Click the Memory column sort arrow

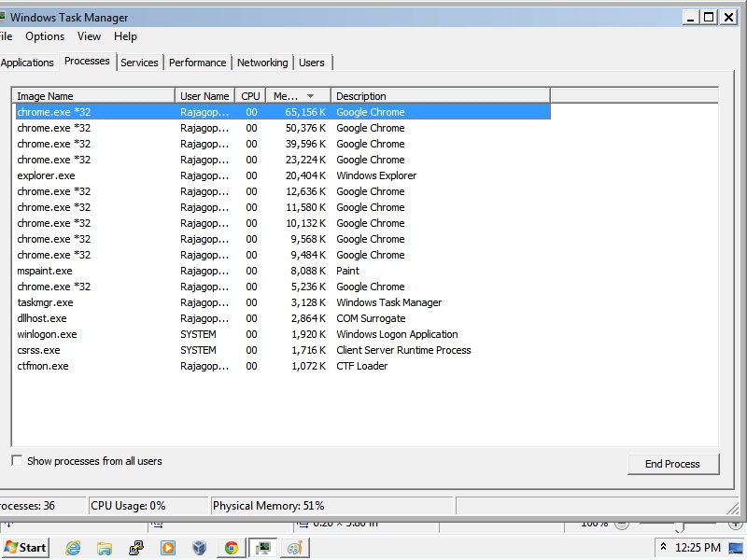[310, 96]
